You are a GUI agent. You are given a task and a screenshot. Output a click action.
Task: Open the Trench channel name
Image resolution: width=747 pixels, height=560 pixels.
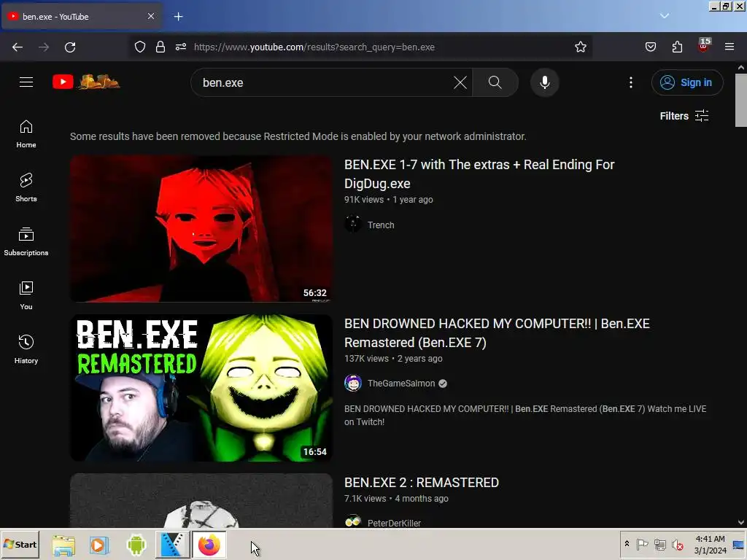[x=381, y=225]
